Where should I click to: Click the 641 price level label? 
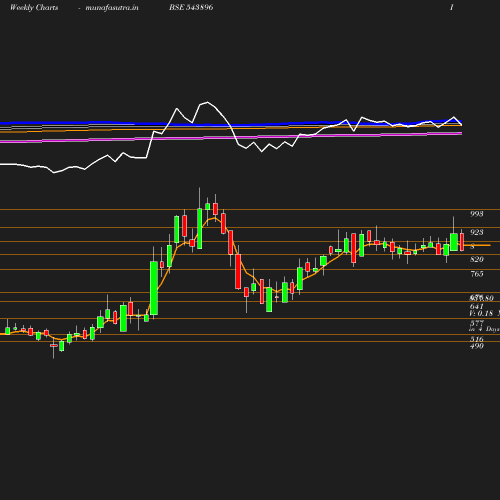[x=477, y=306]
